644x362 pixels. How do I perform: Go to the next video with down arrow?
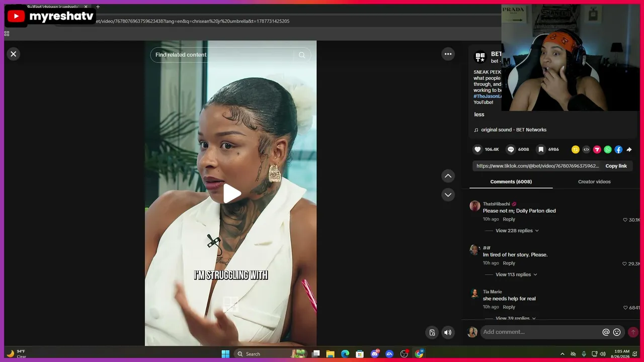[x=448, y=195]
